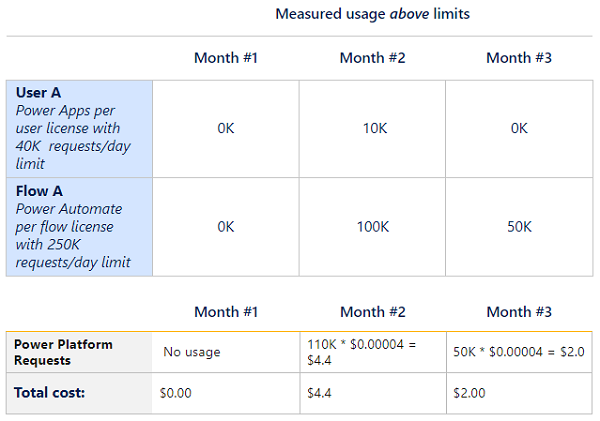Click the "Measured usage above limits" title
Viewport: 600px width, 421px height.
point(372,14)
